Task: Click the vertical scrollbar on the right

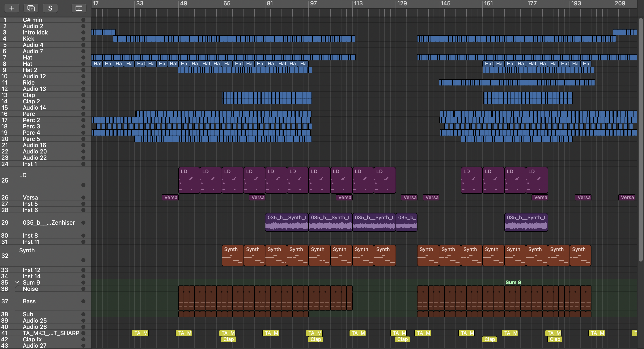Action: pyautogui.click(x=640, y=140)
